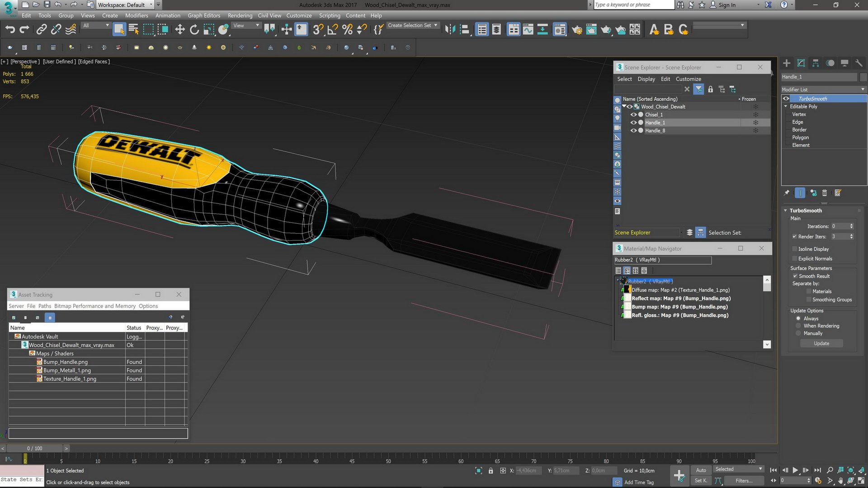The image size is (868, 488).
Task: Lock selection in the status bar
Action: coord(491,471)
